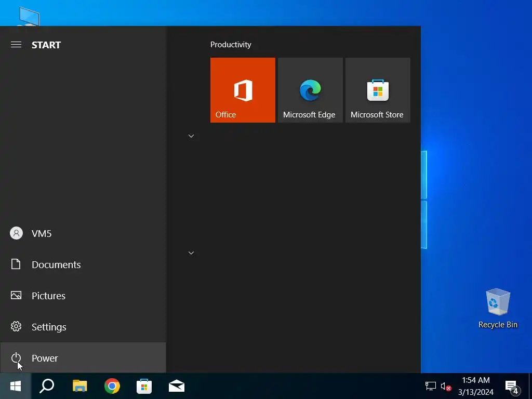Select the Recycle Bin desktop icon
532x399 pixels.
(498, 308)
